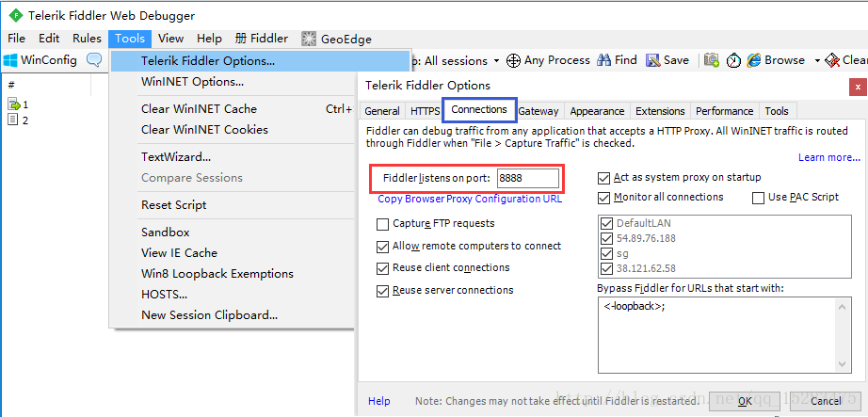Click the timer stopwatch icon in toolbar
The height and width of the screenshot is (417, 868).
click(733, 60)
